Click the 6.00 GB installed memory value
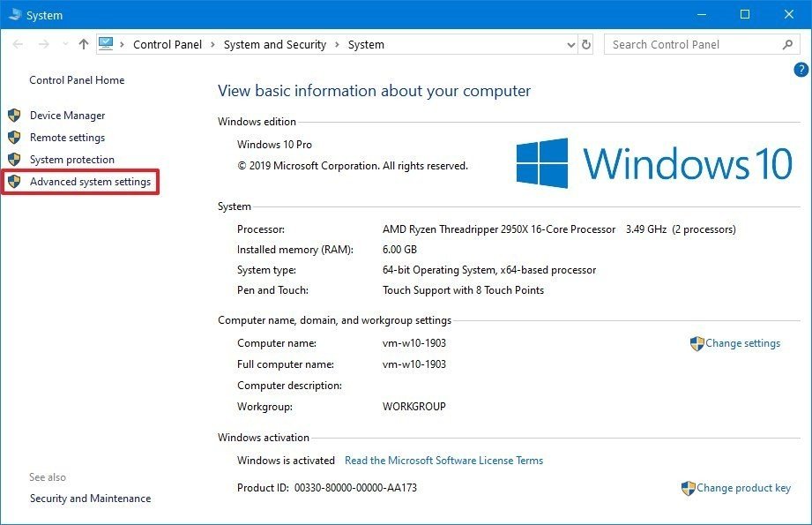This screenshot has width=812, height=525. coord(399,250)
